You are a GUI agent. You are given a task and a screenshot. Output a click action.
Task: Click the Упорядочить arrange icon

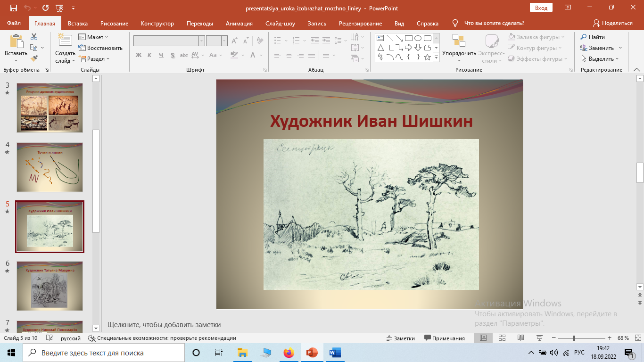(x=459, y=40)
